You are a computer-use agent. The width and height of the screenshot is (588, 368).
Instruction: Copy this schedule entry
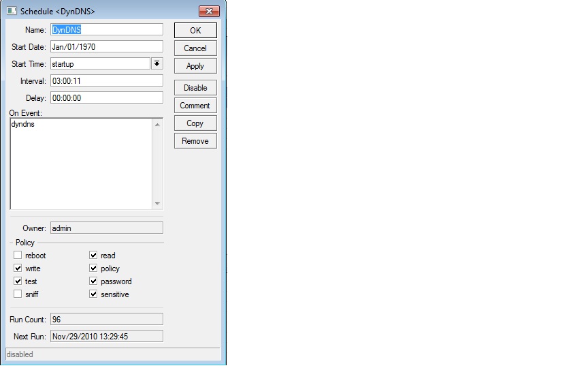pos(195,123)
